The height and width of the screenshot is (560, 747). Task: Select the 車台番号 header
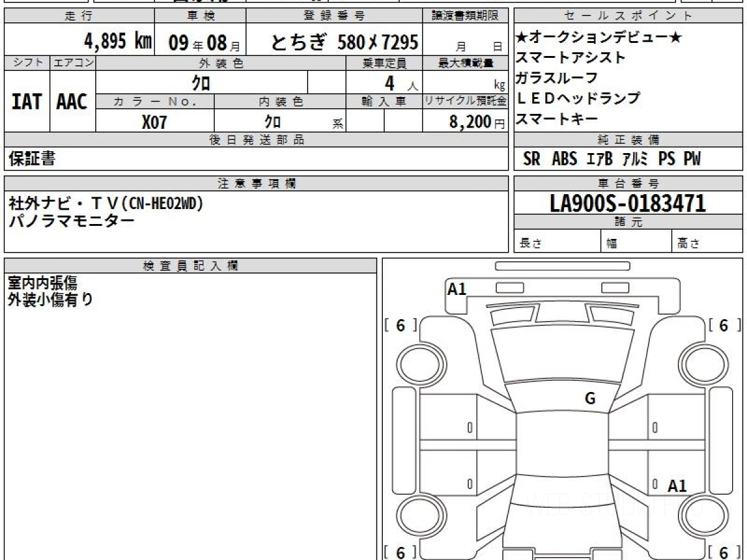point(628,184)
